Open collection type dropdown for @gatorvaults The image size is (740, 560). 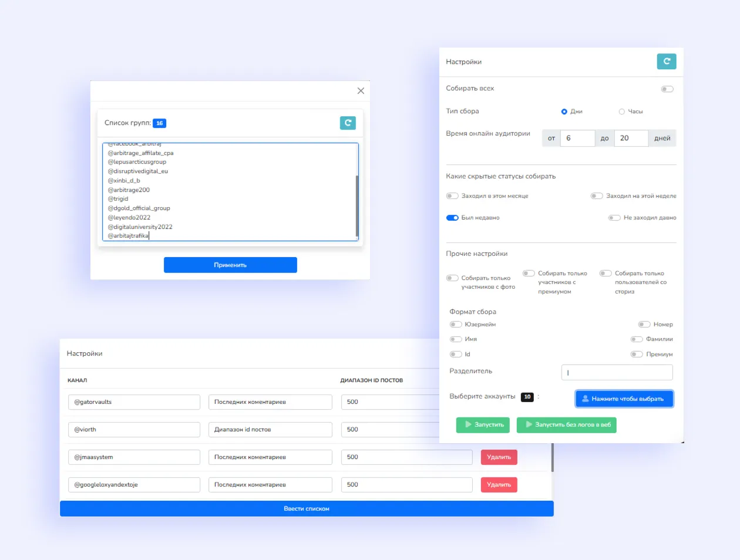coord(270,402)
